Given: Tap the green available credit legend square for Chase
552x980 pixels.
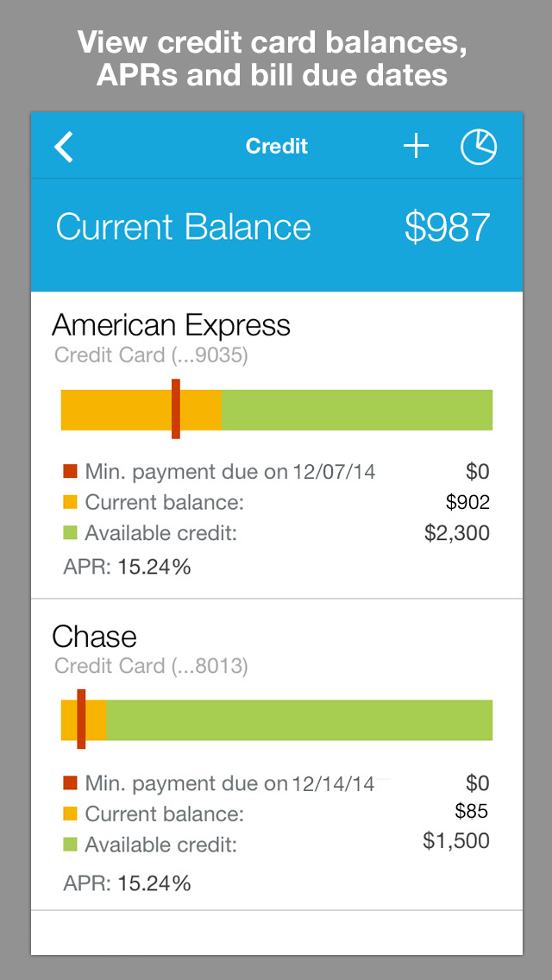Looking at the screenshot, I should (71, 844).
